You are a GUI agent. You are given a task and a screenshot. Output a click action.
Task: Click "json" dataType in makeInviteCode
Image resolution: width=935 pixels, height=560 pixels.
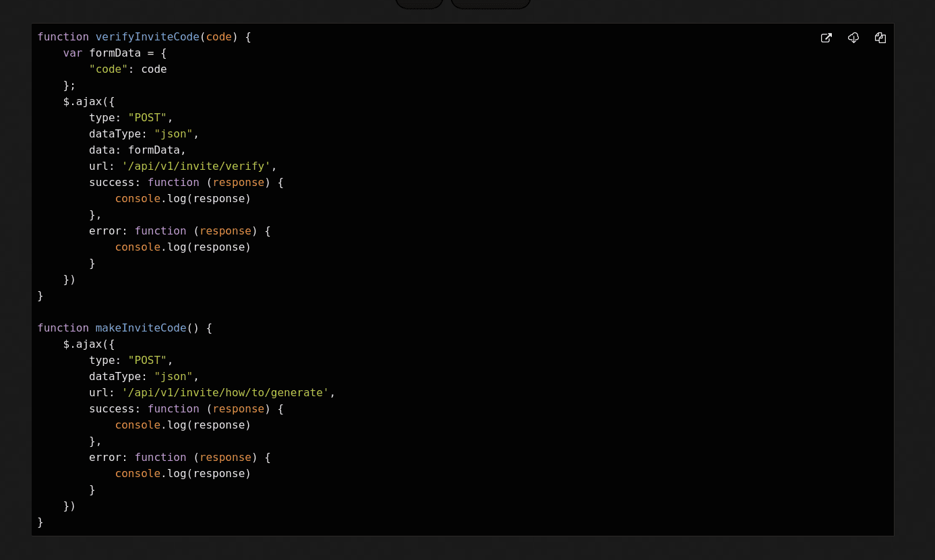click(173, 377)
